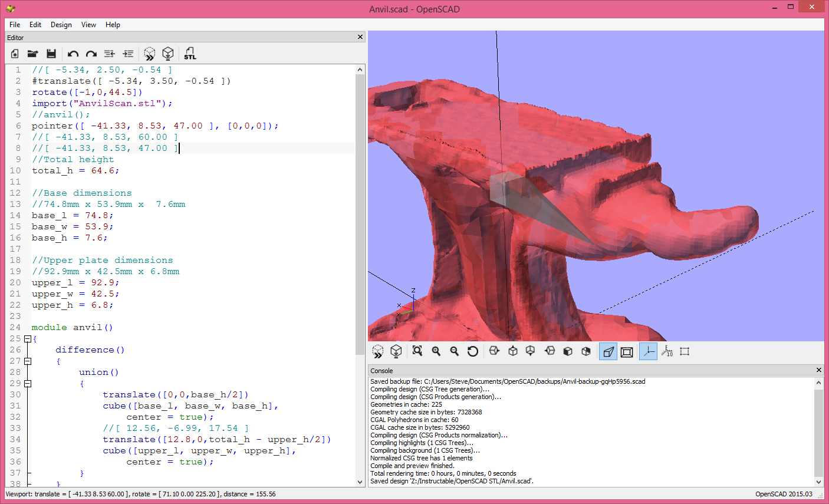829x504 pixels.
Task: Toggle edge display in the viewport
Action: point(684,351)
